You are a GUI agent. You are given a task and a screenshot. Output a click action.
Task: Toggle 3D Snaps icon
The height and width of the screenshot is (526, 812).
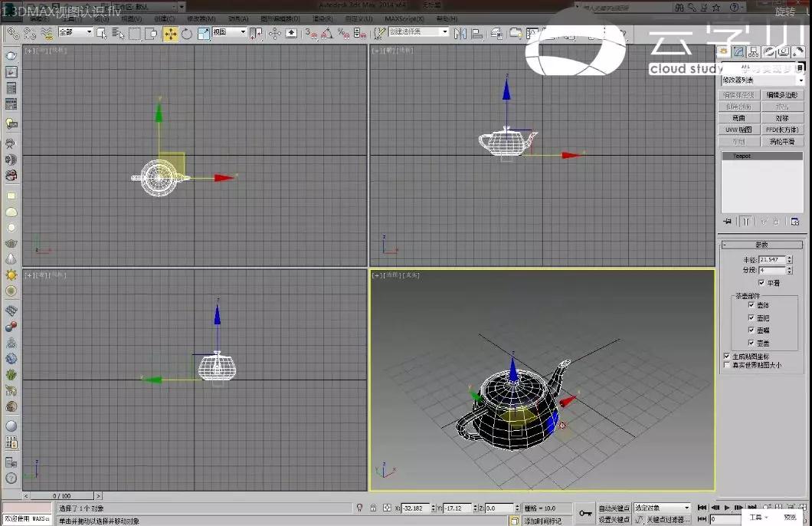(x=311, y=35)
